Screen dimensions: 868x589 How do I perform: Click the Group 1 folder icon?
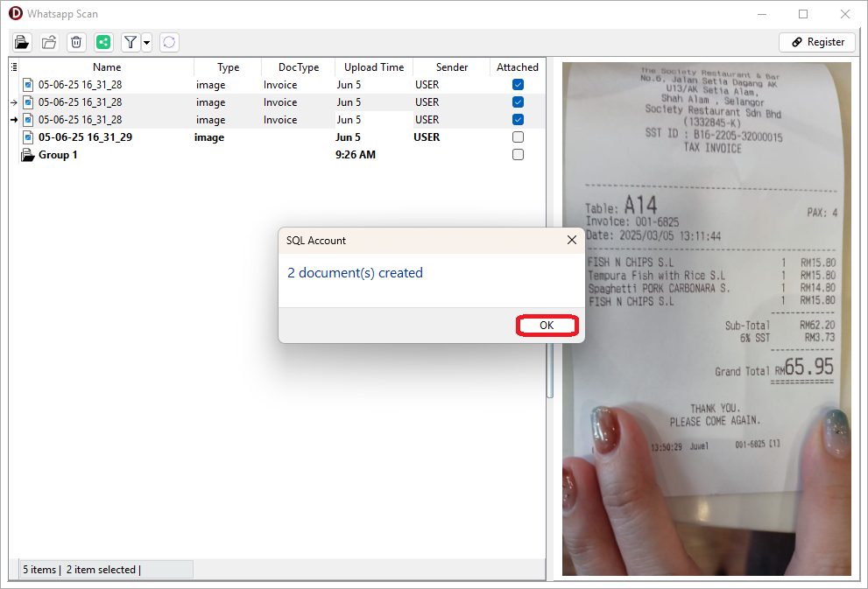point(28,155)
